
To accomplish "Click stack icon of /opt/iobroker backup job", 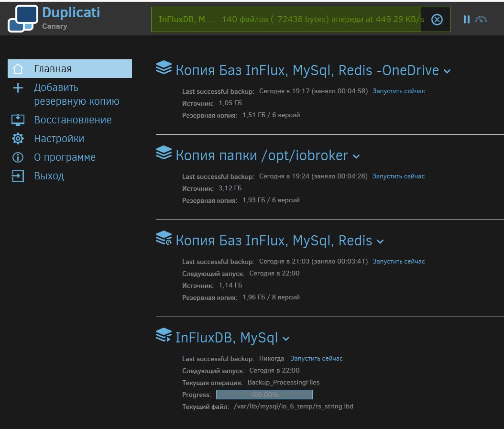I will (x=164, y=153).
